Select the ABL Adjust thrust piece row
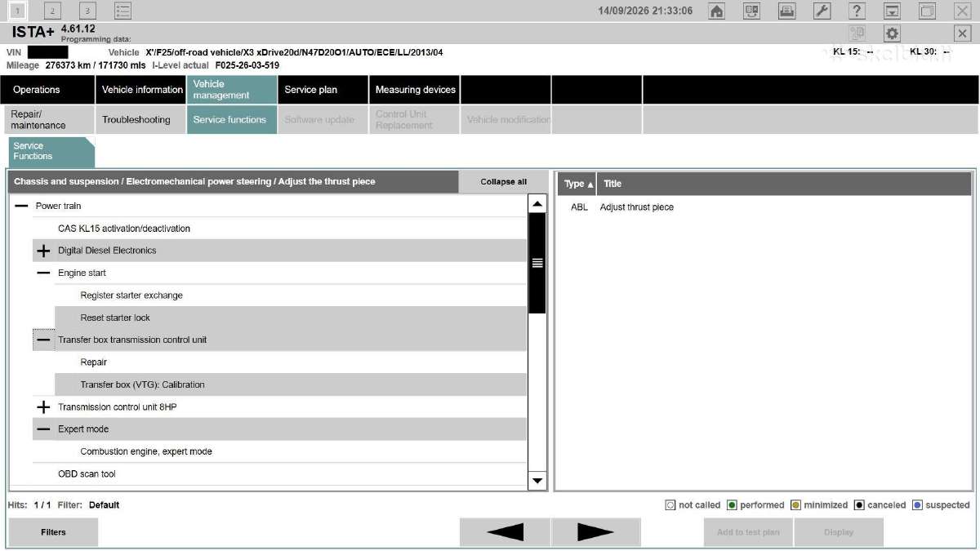 click(x=764, y=207)
